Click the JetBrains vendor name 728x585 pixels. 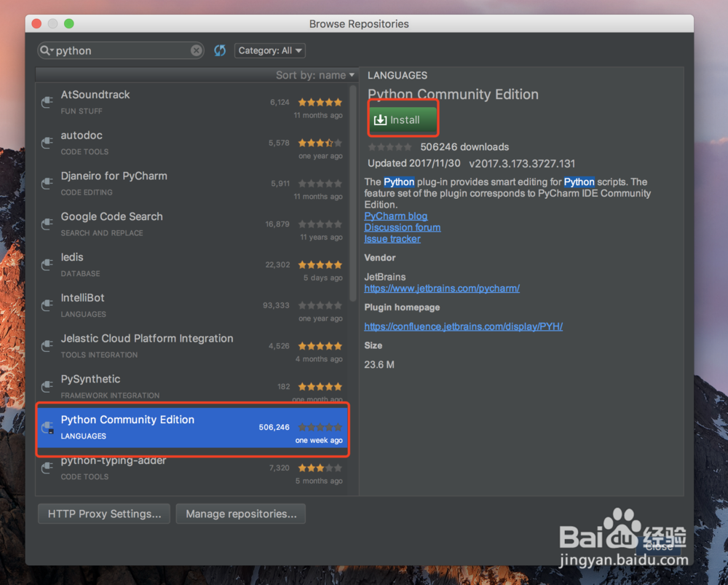pos(384,277)
